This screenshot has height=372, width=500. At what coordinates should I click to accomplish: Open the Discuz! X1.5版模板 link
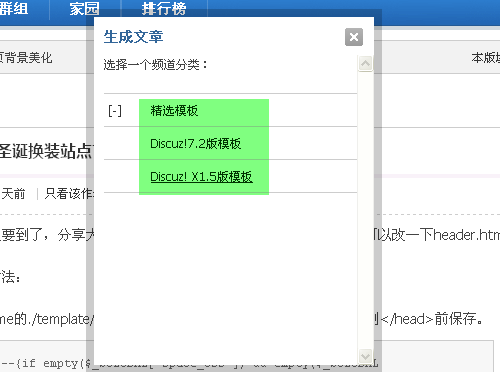point(201,177)
